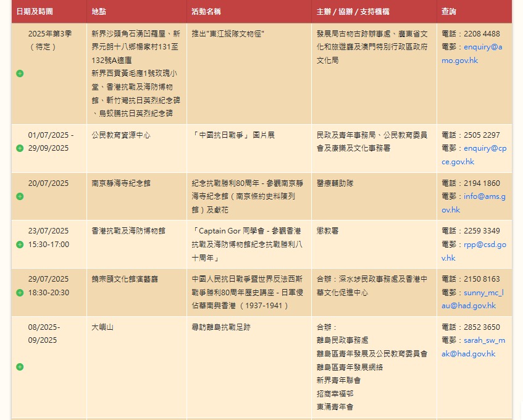Open the rpp@csd.gov.hk email link

474,251
